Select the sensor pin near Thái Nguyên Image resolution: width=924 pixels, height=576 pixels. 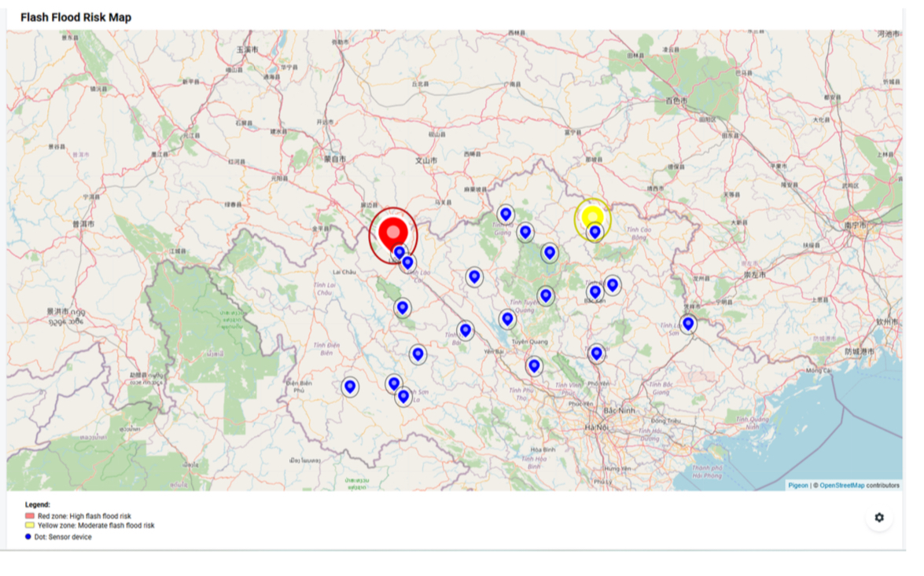(597, 353)
